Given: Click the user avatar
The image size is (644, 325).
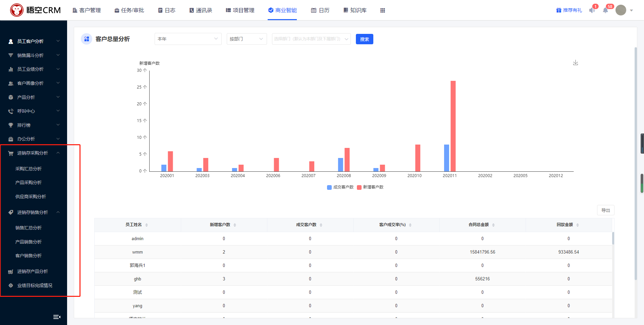Looking at the screenshot, I should tap(621, 10).
